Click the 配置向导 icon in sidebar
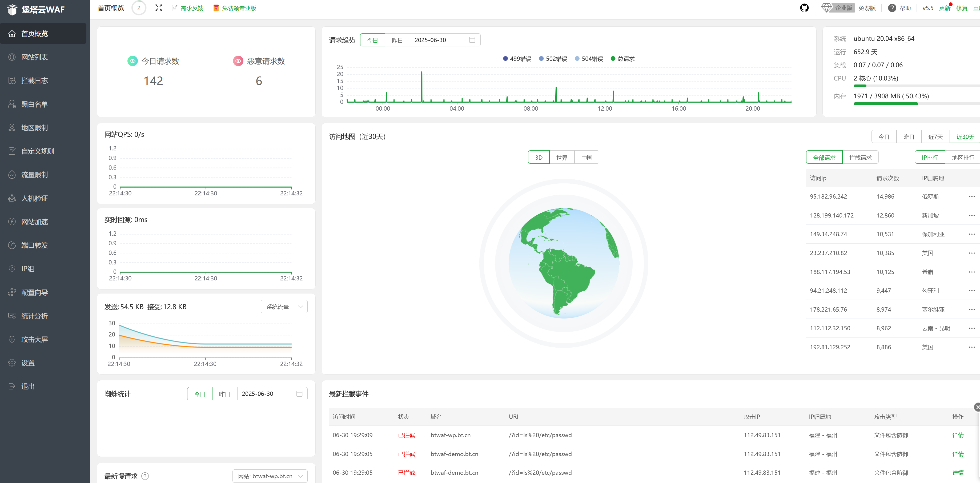The height and width of the screenshot is (483, 980). pyautogui.click(x=12, y=292)
